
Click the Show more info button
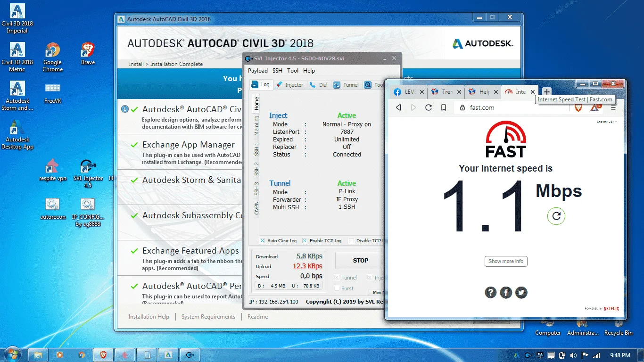point(506,261)
